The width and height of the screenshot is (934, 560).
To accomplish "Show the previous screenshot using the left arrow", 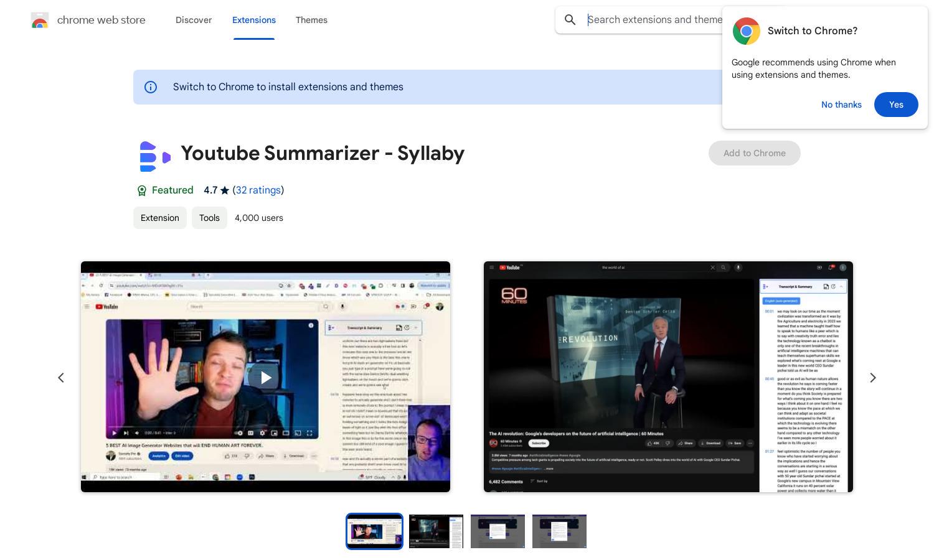I will tap(61, 378).
